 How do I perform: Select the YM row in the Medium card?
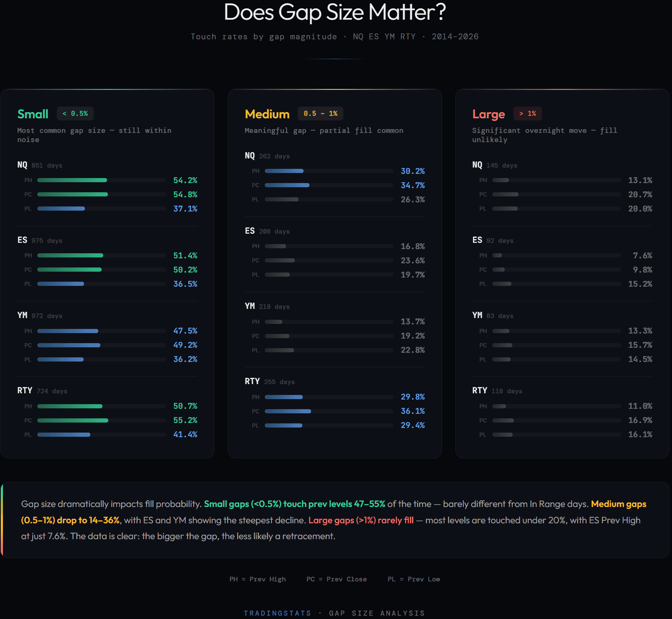(250, 306)
